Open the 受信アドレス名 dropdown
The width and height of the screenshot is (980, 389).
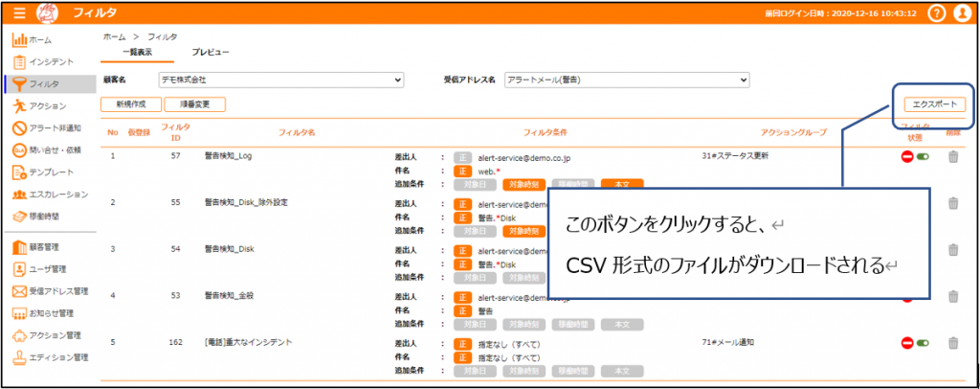click(626, 80)
